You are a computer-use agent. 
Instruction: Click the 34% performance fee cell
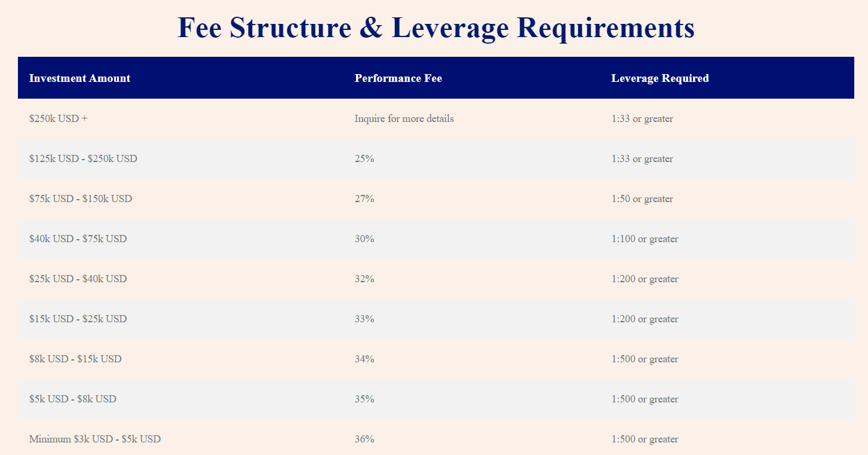pos(364,359)
